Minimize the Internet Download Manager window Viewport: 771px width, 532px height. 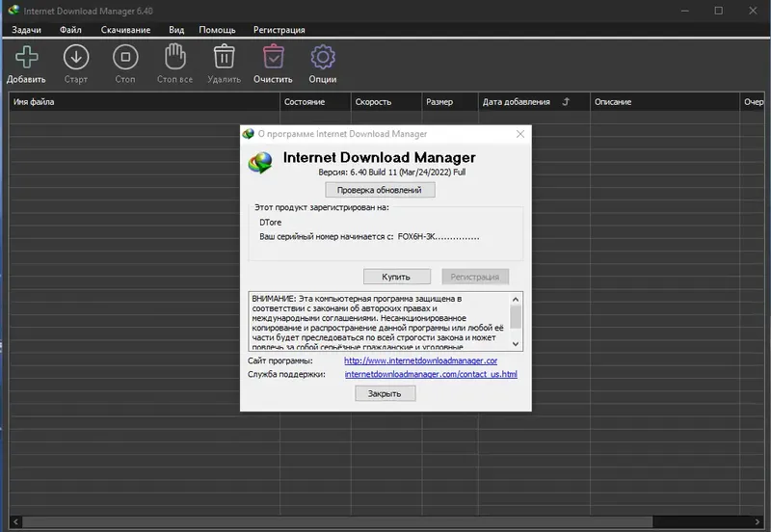tap(685, 11)
